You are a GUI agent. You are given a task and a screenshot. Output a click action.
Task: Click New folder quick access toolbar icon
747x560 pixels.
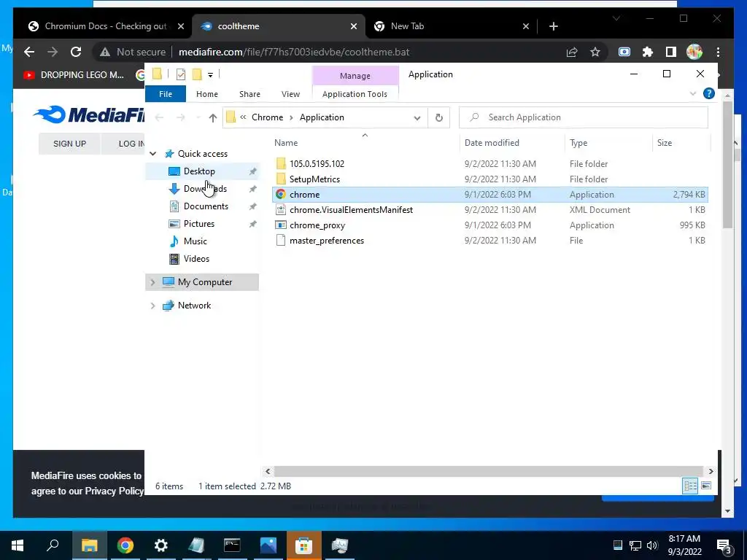point(197,74)
